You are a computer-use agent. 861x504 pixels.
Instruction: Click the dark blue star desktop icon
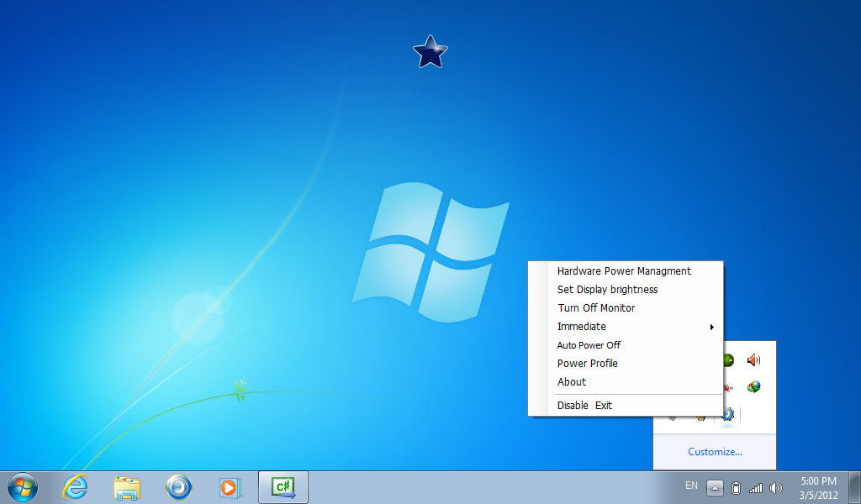tap(430, 51)
